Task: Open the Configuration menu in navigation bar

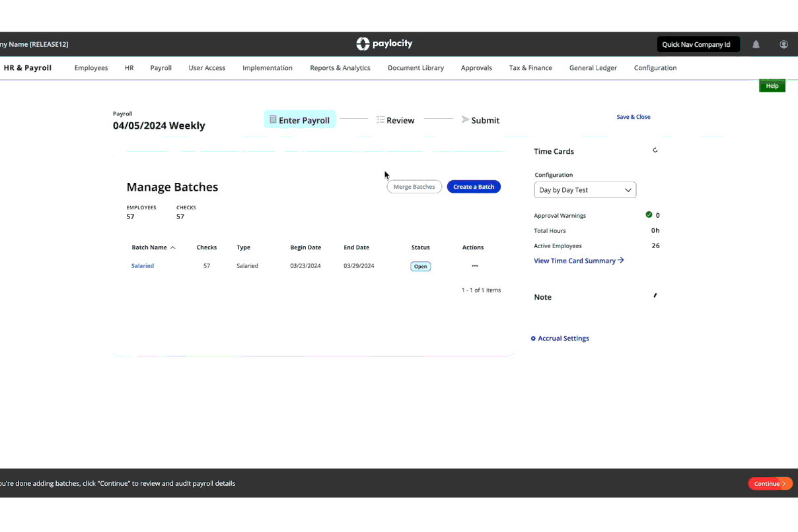Action: coord(655,68)
